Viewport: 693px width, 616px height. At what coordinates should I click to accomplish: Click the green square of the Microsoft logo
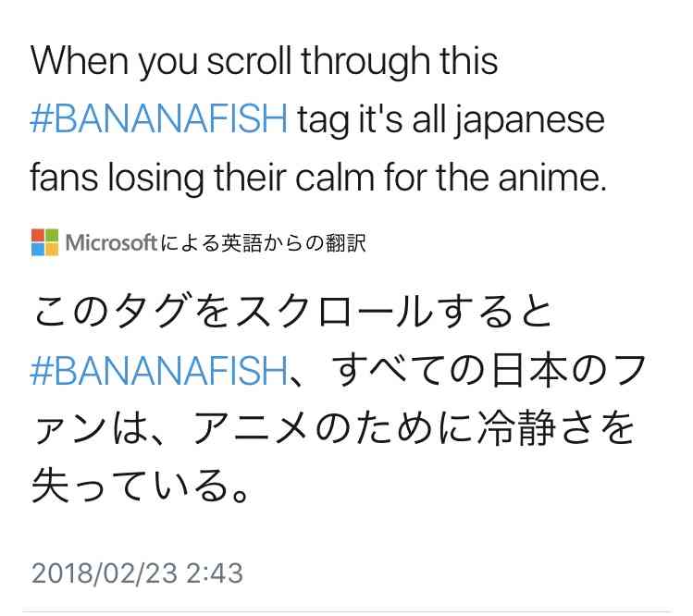tap(52, 236)
